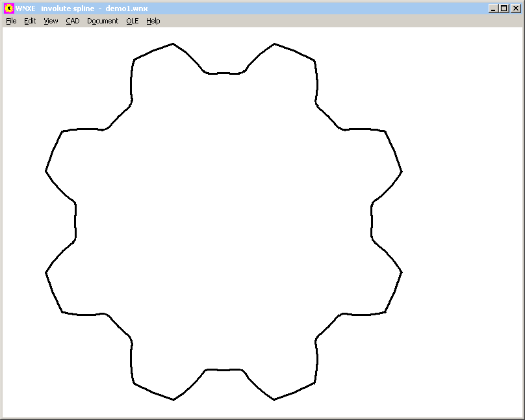Minimize the WNXE window
The width and height of the screenshot is (525, 420).
(493, 8)
